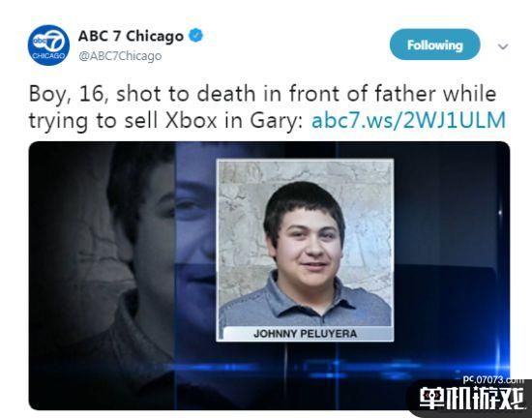Click the pc.07073.com watermark text
This screenshot has height=418, width=532.
coord(493,379)
